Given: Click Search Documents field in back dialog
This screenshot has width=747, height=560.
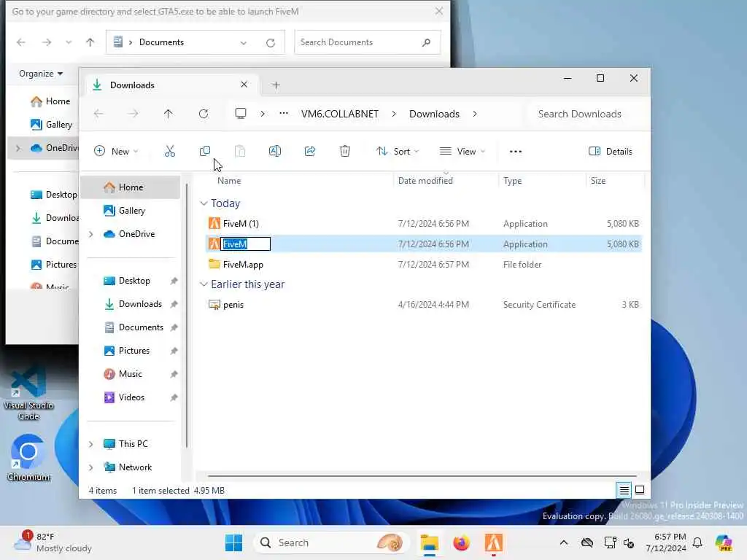Looking at the screenshot, I should click(x=367, y=42).
